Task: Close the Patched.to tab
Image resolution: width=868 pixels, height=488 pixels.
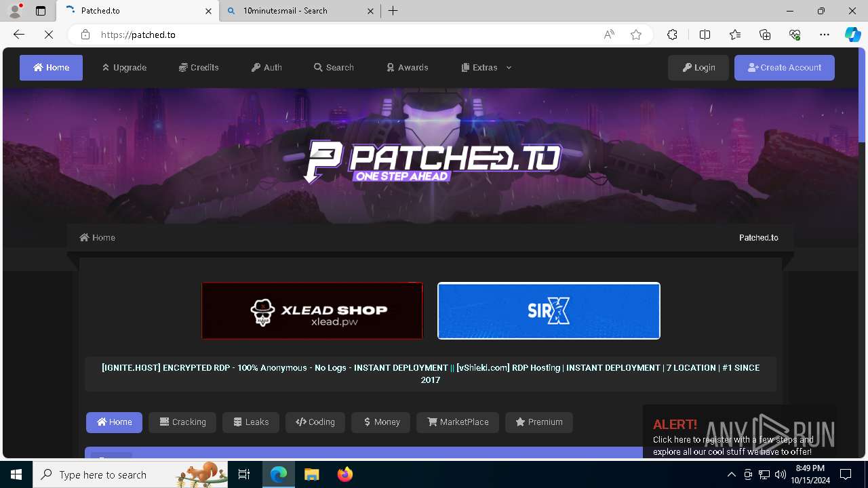Action: (208, 11)
